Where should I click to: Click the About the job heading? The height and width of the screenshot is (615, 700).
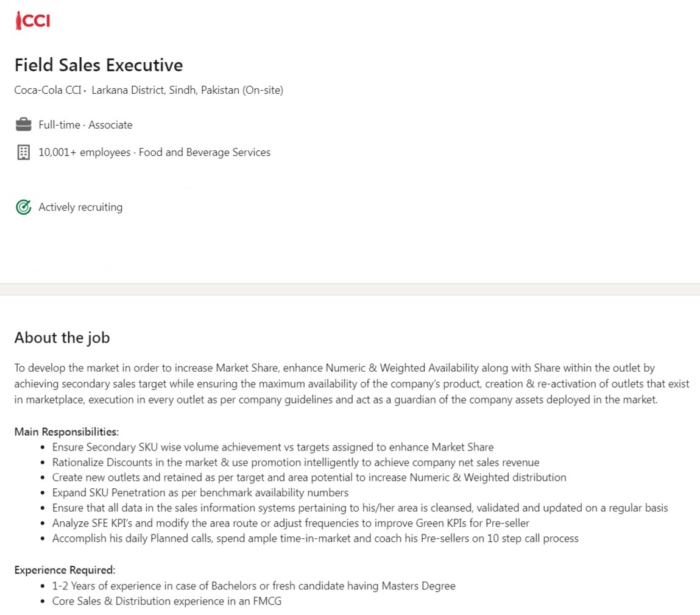(62, 338)
